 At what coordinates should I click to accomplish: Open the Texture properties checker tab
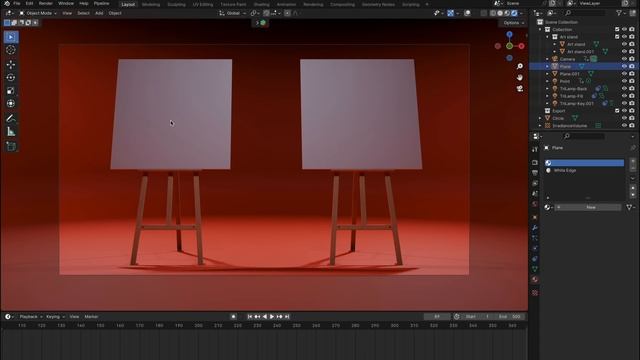[535, 293]
